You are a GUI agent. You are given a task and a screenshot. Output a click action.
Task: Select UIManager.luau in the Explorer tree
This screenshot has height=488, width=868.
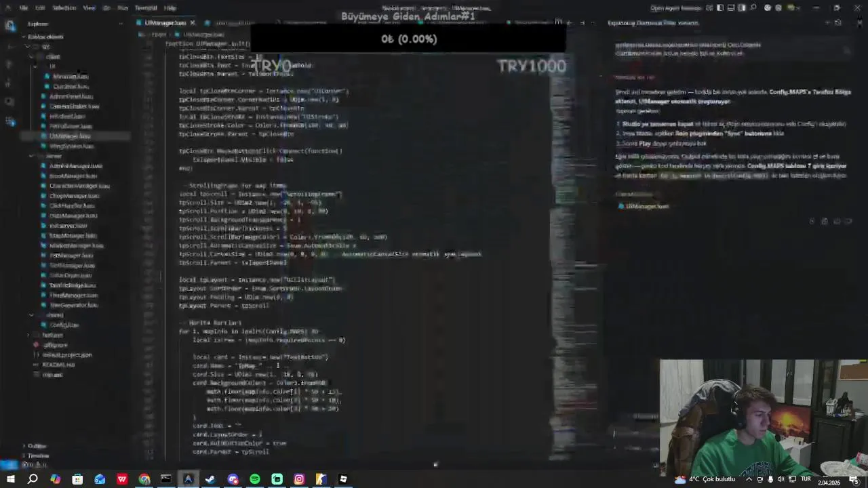70,136
